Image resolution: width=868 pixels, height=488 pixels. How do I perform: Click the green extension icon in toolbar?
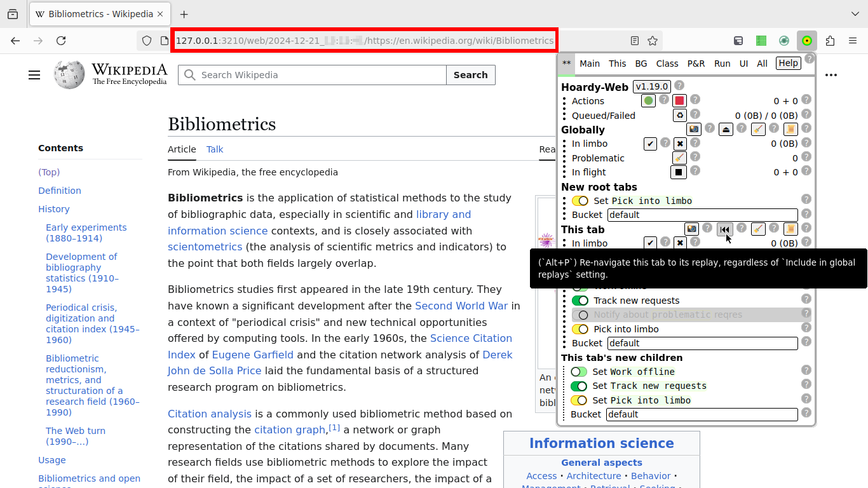point(761,41)
